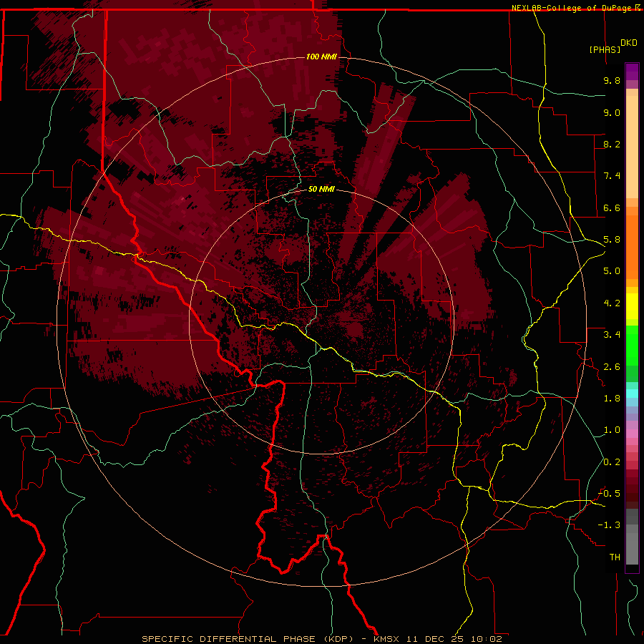Click the 9.0 color scale value

(x=612, y=113)
